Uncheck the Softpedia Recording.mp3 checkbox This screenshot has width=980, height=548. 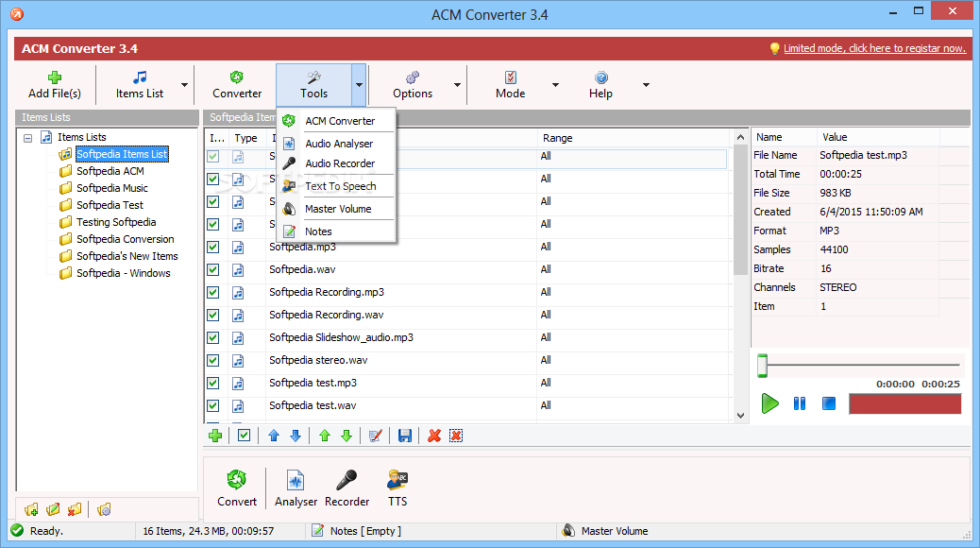(213, 292)
